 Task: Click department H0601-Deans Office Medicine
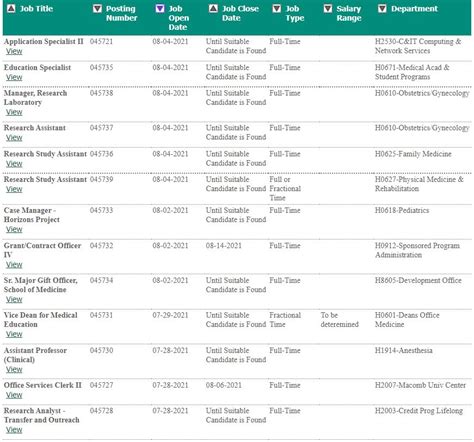pos(407,320)
